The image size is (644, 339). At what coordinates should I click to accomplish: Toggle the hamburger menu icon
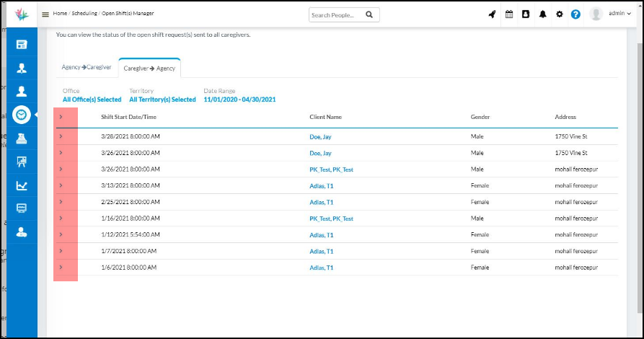tap(45, 14)
